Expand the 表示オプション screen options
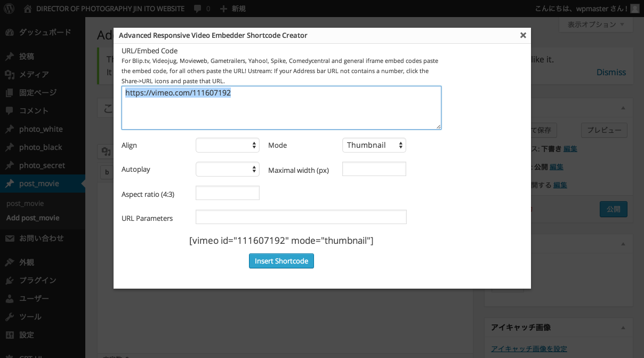The image size is (644, 358). pyautogui.click(x=595, y=25)
